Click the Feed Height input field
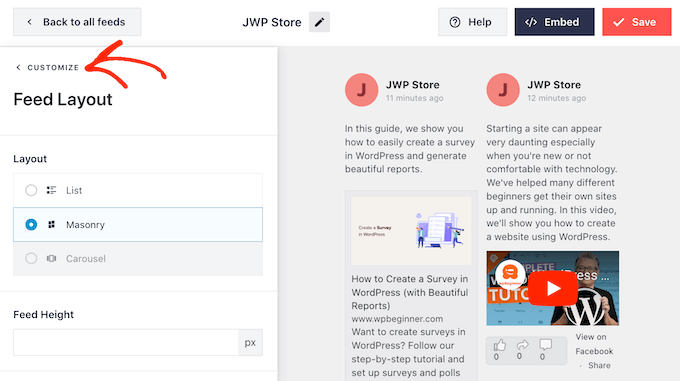Screen dimensions: 680x381 pos(126,342)
